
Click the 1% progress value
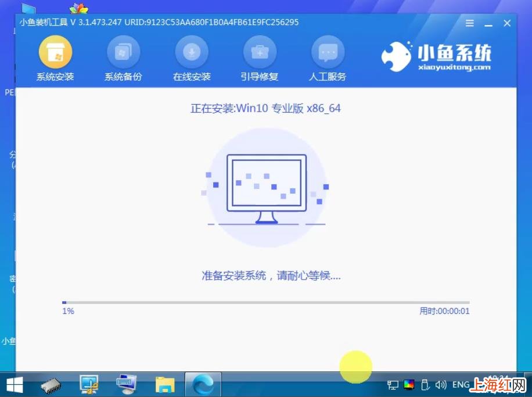click(68, 311)
